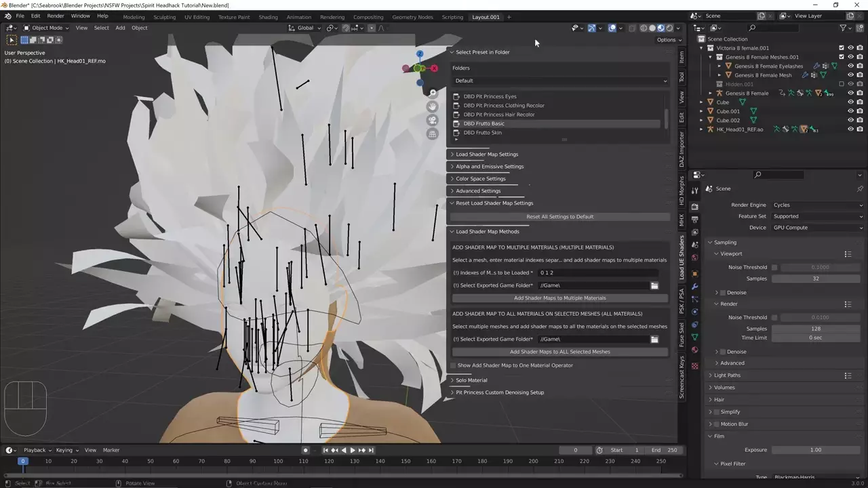This screenshot has width=868, height=488.
Task: Open the Folders Default dropdown
Action: pos(560,81)
